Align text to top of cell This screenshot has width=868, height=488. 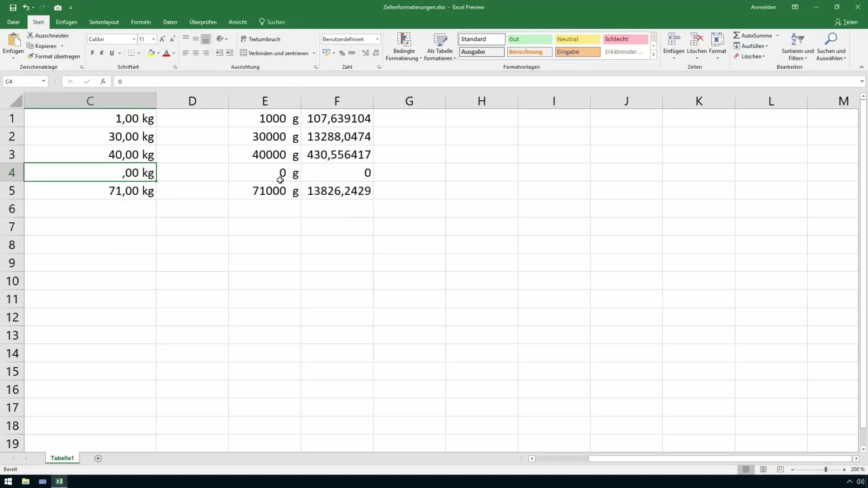point(186,39)
